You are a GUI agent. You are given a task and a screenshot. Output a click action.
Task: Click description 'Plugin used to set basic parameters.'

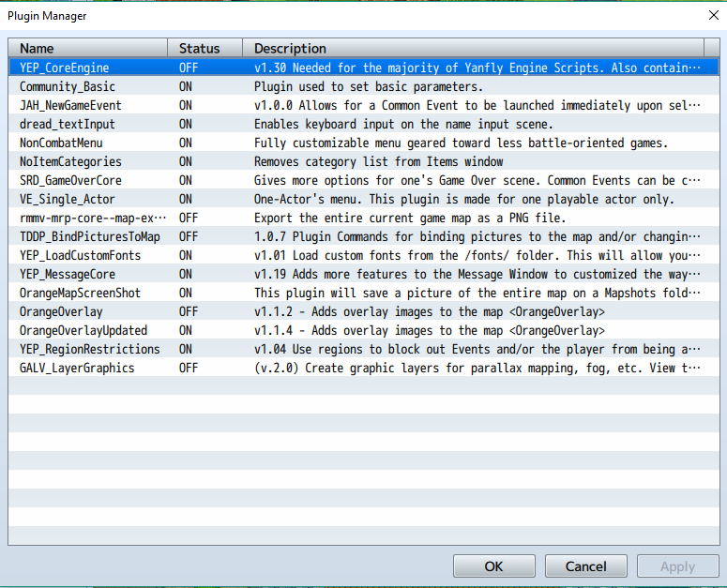coord(369,86)
